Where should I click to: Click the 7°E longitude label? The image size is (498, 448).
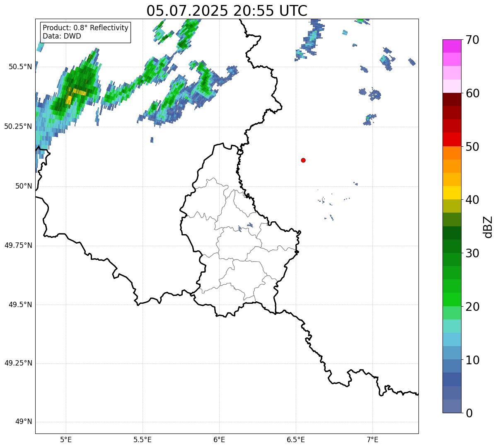coord(372,439)
